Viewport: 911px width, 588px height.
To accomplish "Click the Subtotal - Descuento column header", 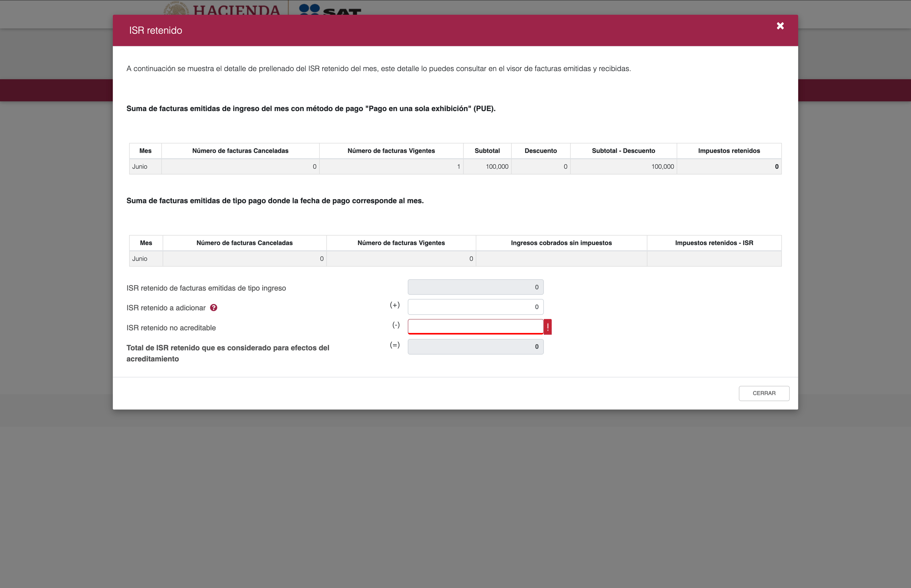I will point(623,151).
